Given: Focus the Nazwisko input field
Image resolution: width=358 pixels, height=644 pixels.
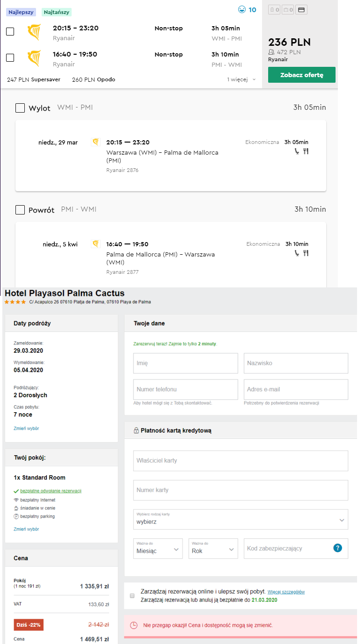Looking at the screenshot, I should tap(296, 363).
